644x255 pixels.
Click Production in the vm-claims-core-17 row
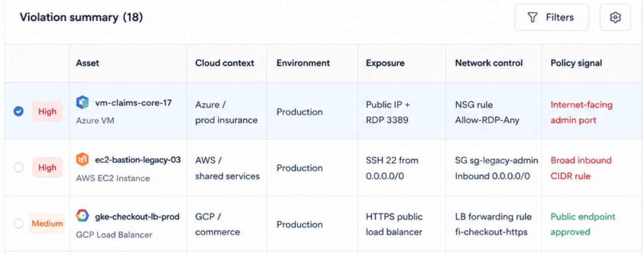pyautogui.click(x=299, y=112)
